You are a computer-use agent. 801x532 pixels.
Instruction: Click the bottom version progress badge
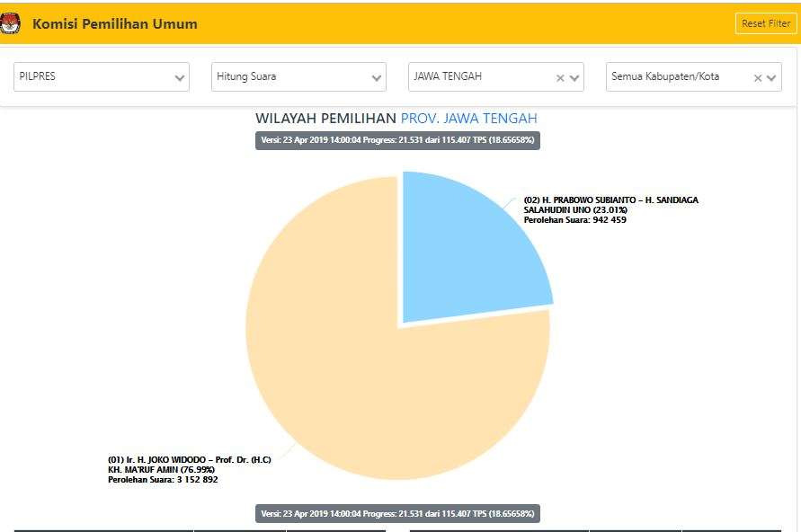pos(397,513)
